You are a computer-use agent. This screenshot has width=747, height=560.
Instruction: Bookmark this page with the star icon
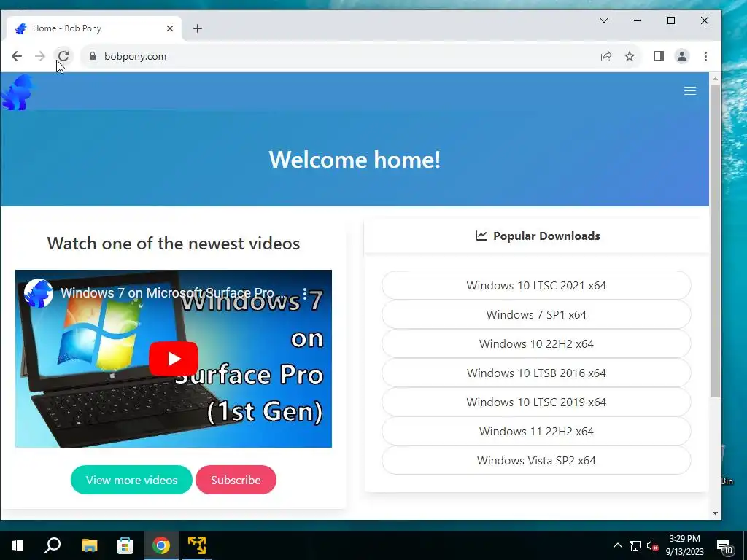pos(630,56)
